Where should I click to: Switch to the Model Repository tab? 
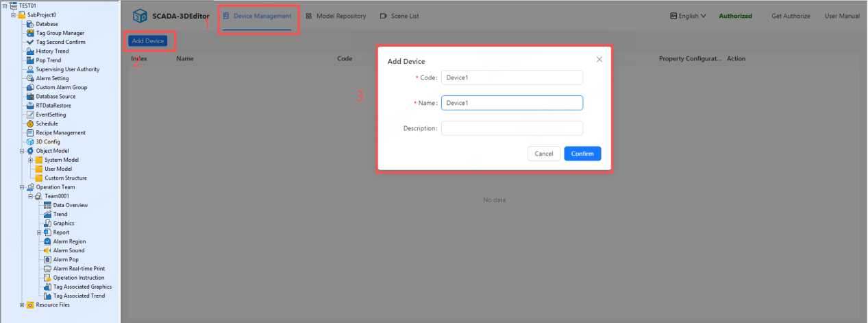click(336, 16)
